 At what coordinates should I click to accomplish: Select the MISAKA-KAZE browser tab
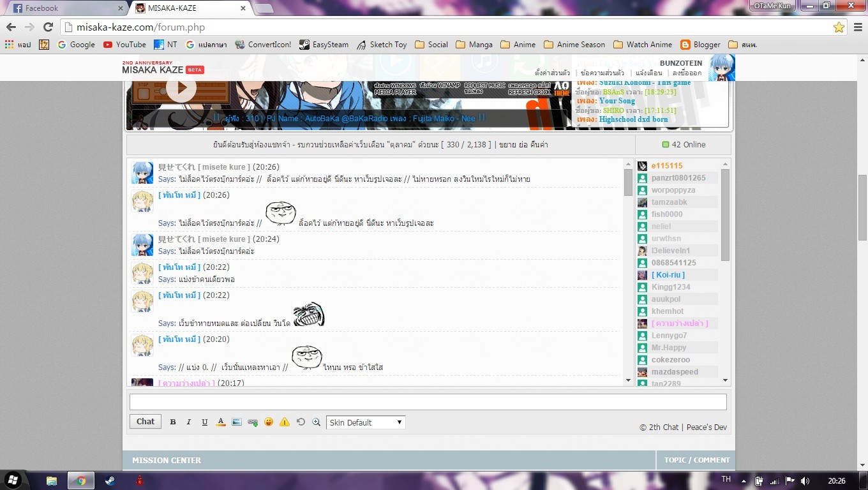pyautogui.click(x=190, y=8)
